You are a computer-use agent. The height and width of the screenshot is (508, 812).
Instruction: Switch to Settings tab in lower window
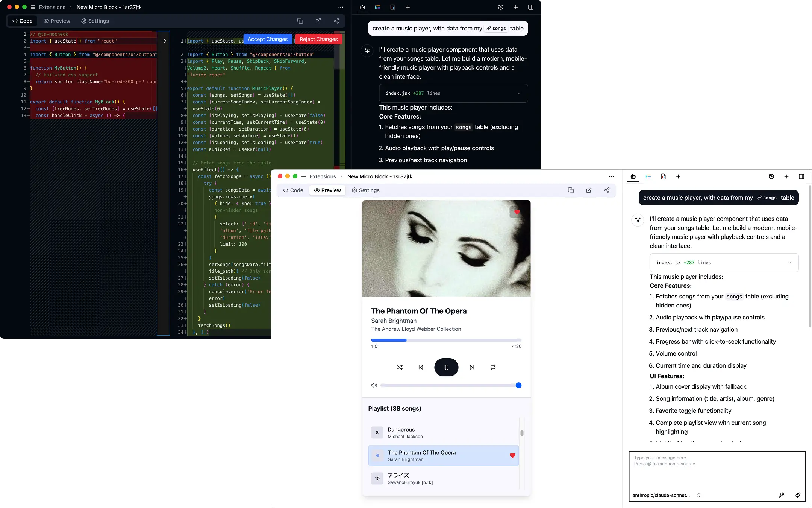coord(365,190)
